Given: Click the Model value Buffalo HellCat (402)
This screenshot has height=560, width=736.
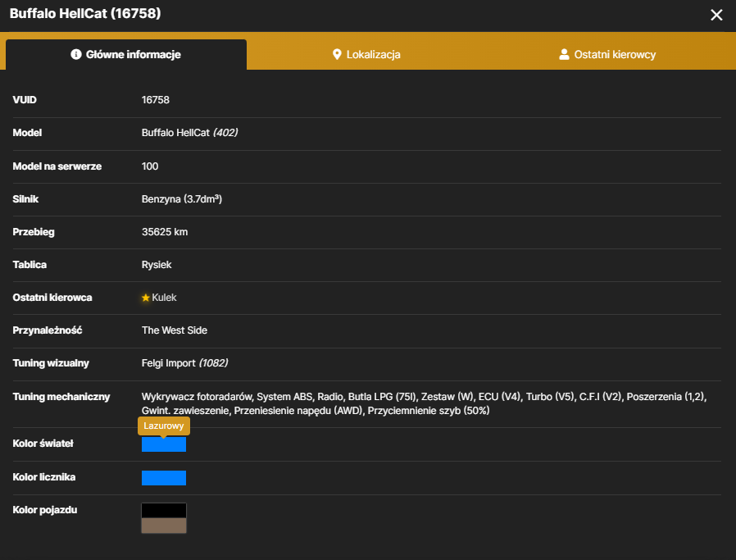Looking at the screenshot, I should [189, 133].
